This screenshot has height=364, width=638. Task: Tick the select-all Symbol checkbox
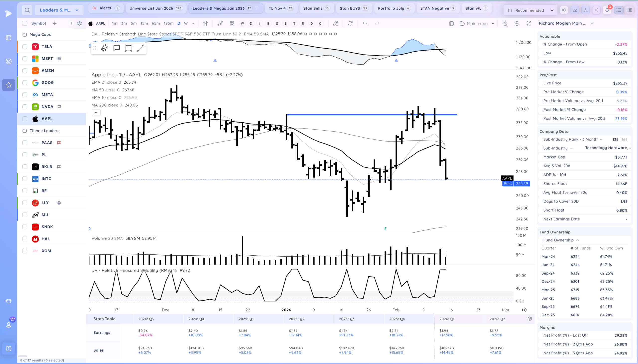[x=24, y=23]
